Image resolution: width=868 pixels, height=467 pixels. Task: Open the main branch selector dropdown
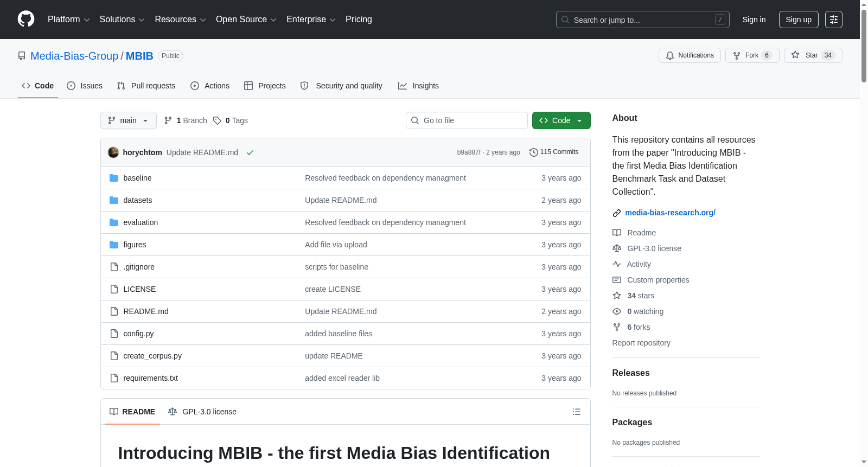coord(129,120)
